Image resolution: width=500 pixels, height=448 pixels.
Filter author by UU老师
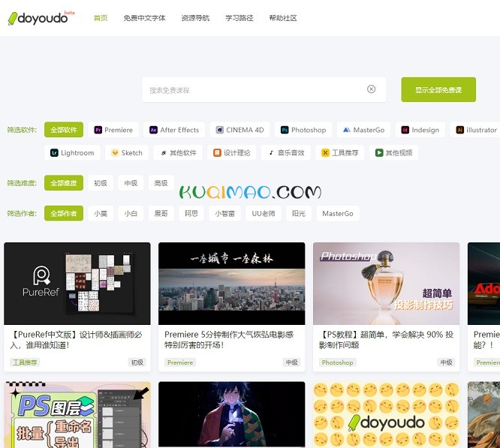(264, 213)
